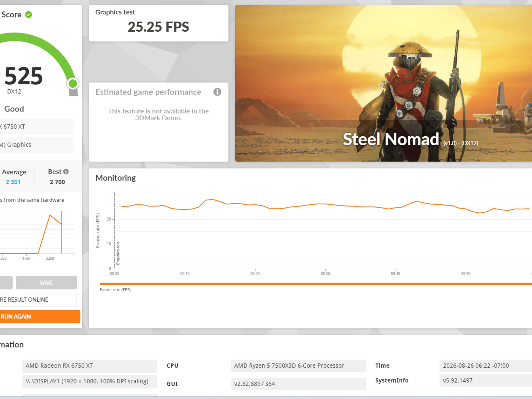This screenshot has width=532, height=399.
Task: Click the GUI label
Action: point(172,384)
